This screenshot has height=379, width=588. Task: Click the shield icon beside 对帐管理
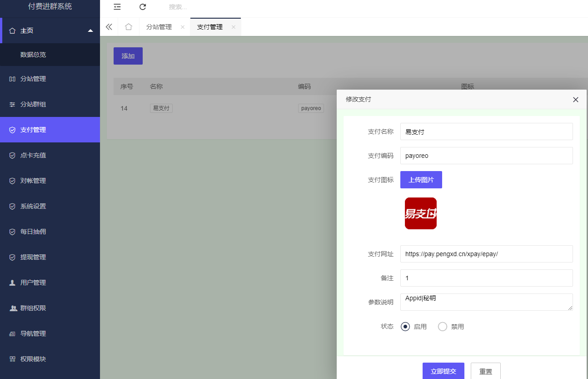tap(12, 181)
